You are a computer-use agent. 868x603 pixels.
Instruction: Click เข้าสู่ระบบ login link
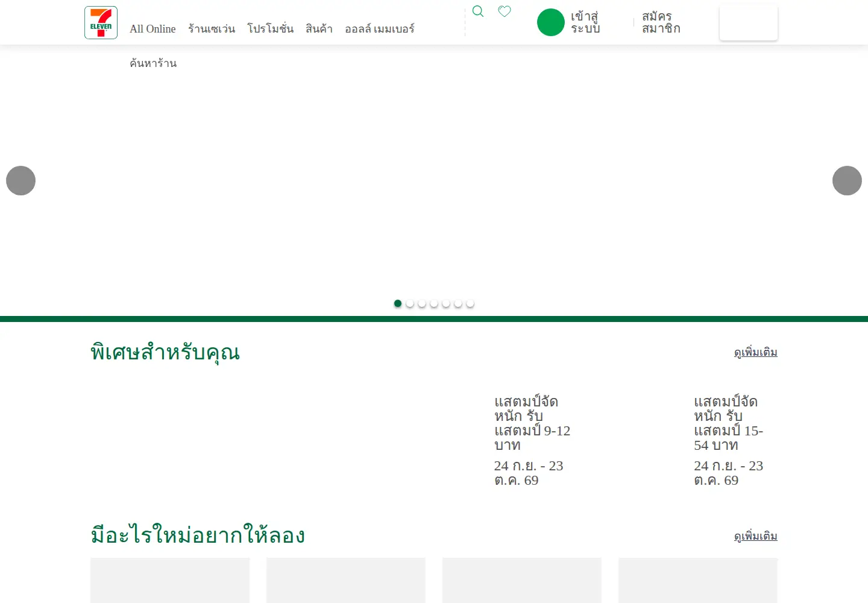pyautogui.click(x=585, y=22)
